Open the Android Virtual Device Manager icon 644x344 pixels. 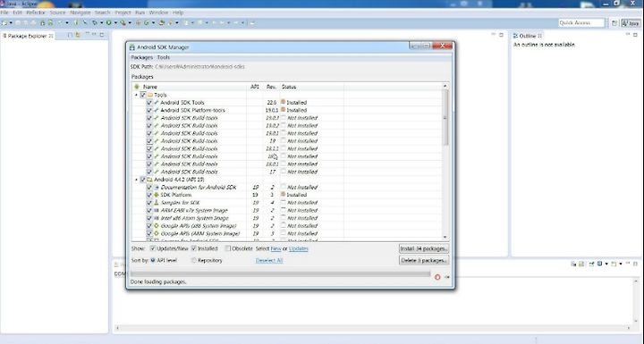[50, 22]
